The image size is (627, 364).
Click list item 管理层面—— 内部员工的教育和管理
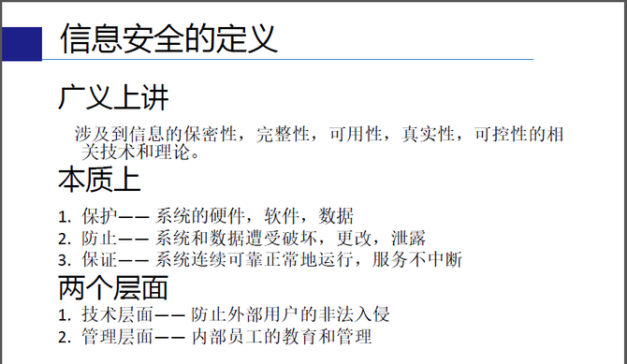pyautogui.click(x=215, y=337)
